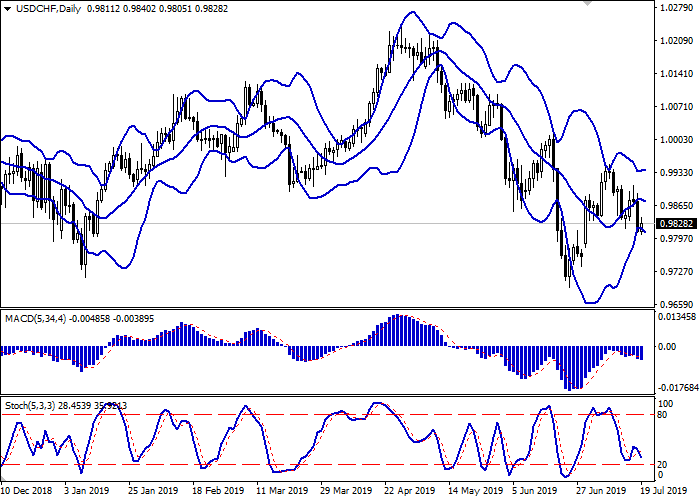700x500 pixels.
Task: Select the 10 Dec 2018 date label
Action: 27,491
